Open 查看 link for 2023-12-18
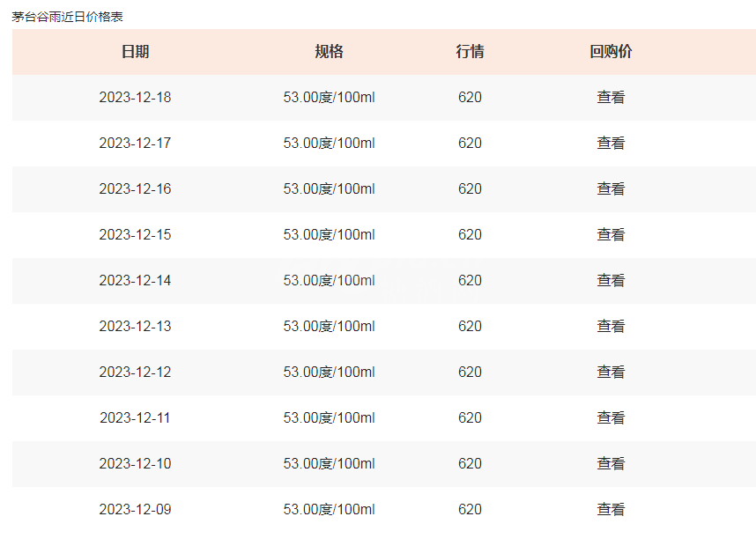Image resolution: width=756 pixels, height=546 pixels. pyautogui.click(x=611, y=98)
